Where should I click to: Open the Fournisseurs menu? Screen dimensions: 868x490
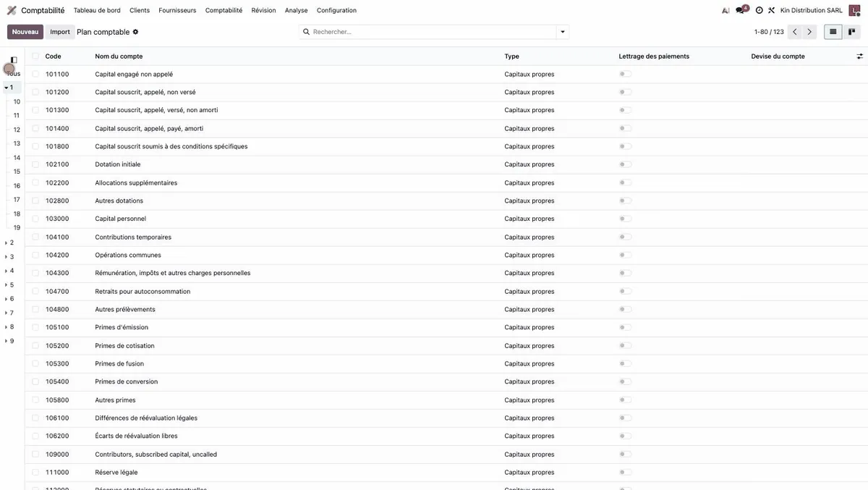(x=177, y=10)
